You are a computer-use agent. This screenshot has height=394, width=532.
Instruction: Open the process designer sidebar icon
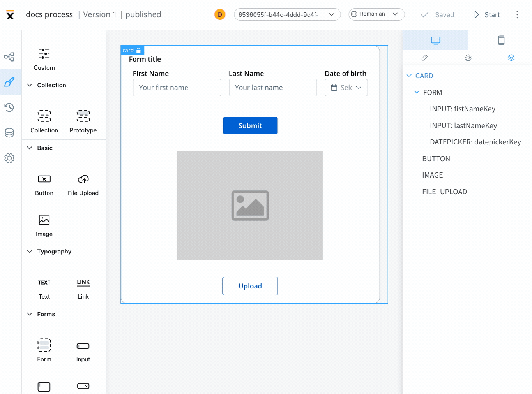(x=9, y=57)
